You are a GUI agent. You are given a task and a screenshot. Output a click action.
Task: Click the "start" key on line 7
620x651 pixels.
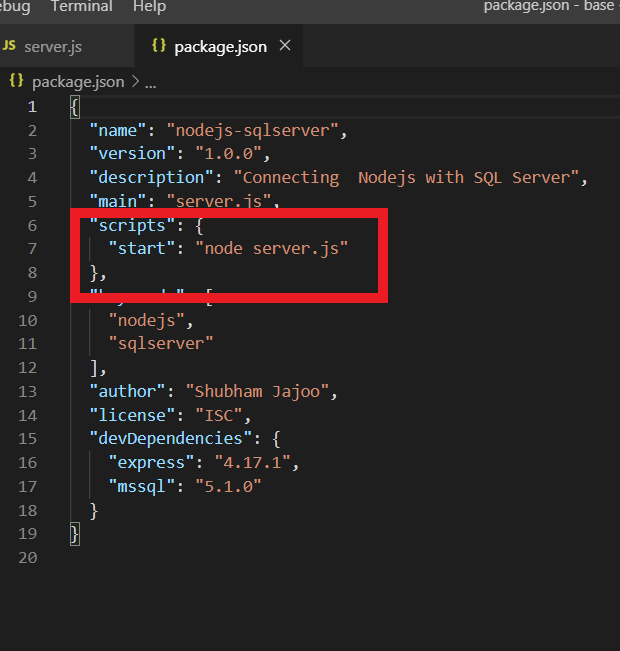click(142, 249)
